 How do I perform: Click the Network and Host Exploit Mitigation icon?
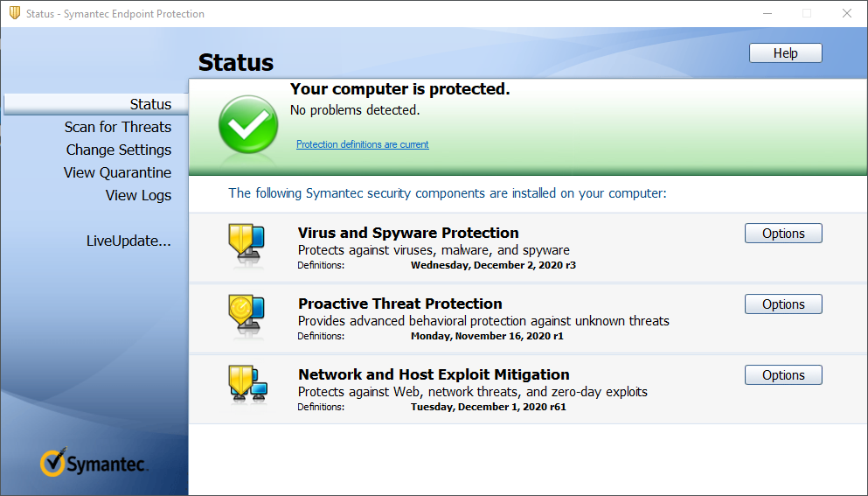click(x=247, y=387)
